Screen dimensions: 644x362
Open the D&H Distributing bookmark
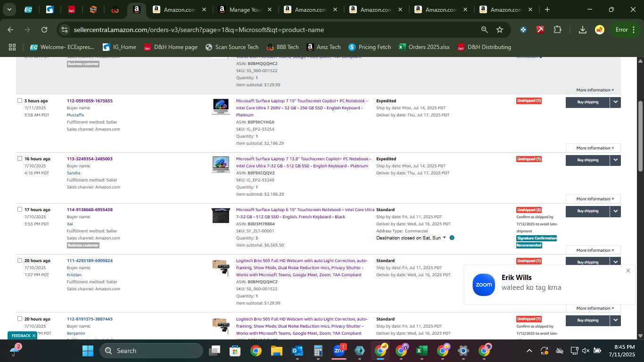[x=484, y=47]
